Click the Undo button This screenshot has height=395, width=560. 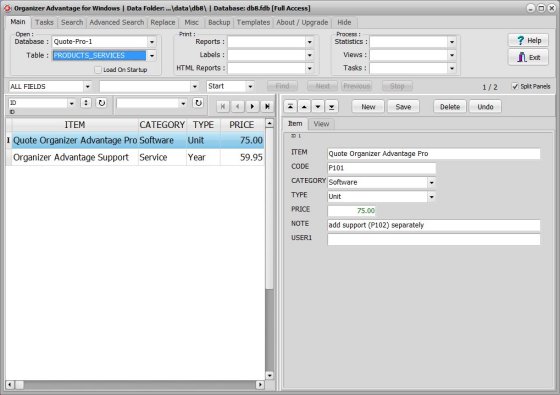point(485,106)
